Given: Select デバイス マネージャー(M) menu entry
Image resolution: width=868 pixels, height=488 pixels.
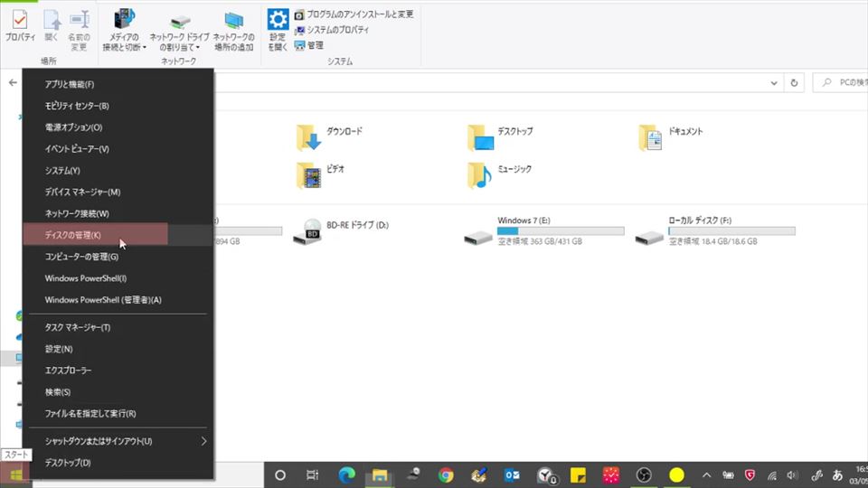Looking at the screenshot, I should coord(82,192).
